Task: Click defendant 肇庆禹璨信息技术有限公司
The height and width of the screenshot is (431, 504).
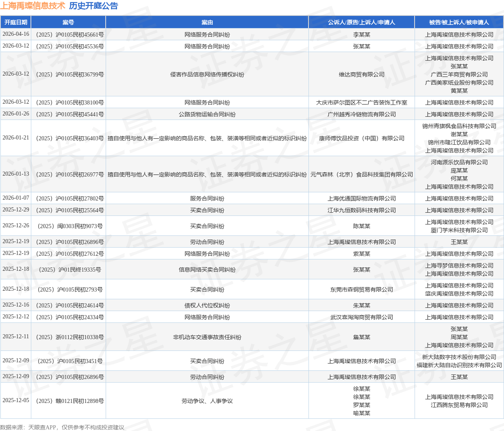Action: 459,294
